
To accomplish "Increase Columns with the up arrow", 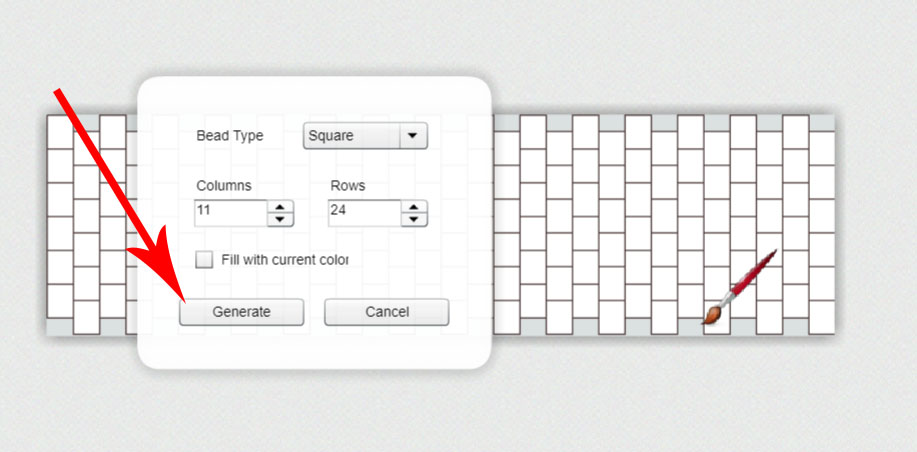I will coord(280,207).
